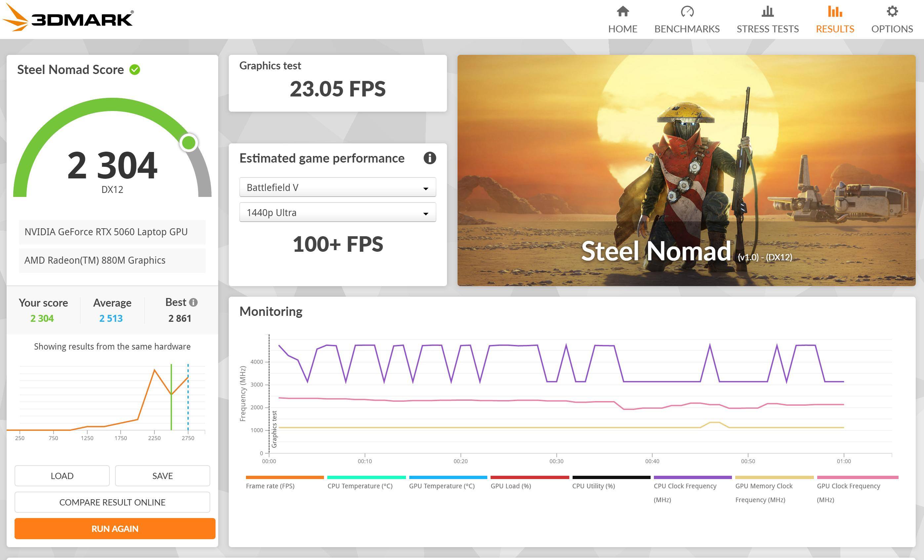Open Estimated game performance info icon

pos(430,158)
